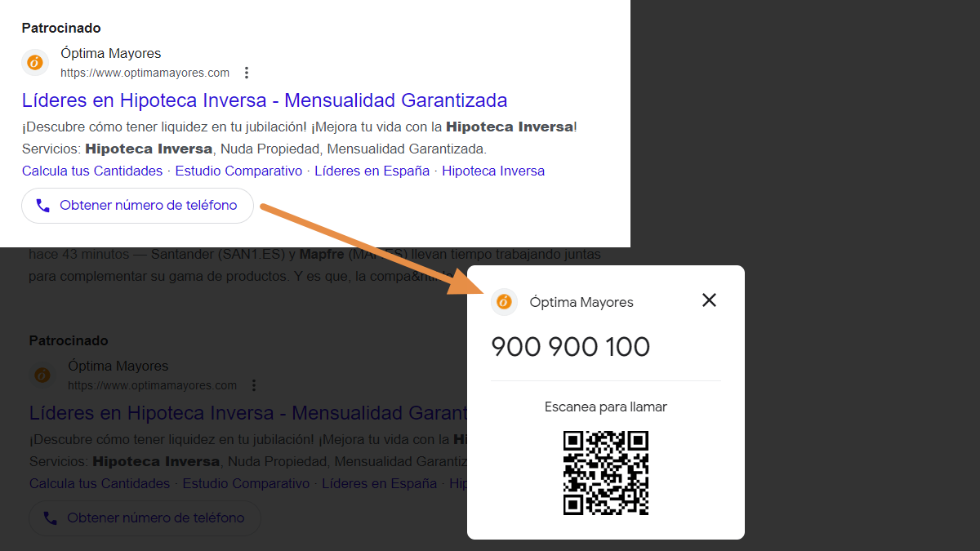Click the second Obtener número de teléfono button
Screen dimensions: 980x551
coord(145,518)
